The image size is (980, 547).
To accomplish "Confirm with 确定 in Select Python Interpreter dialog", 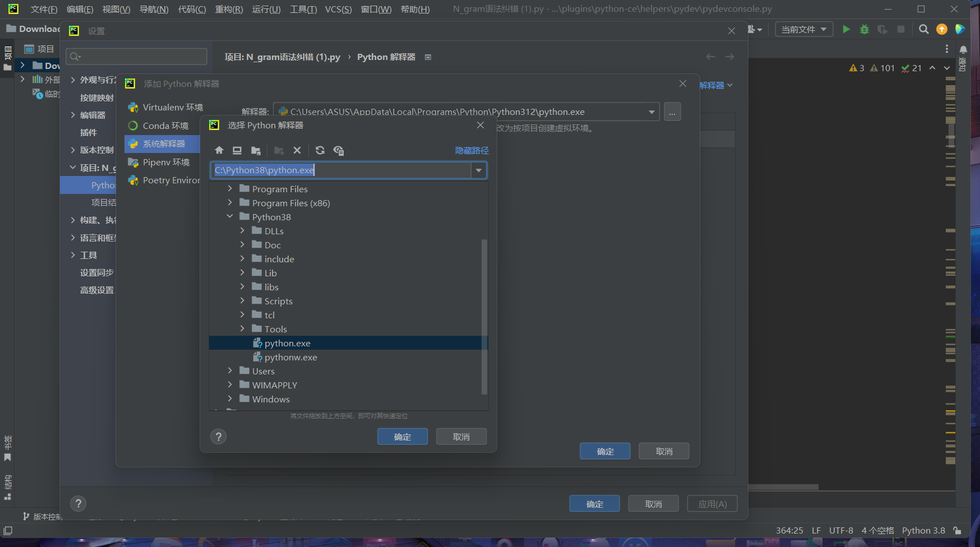I will point(403,437).
